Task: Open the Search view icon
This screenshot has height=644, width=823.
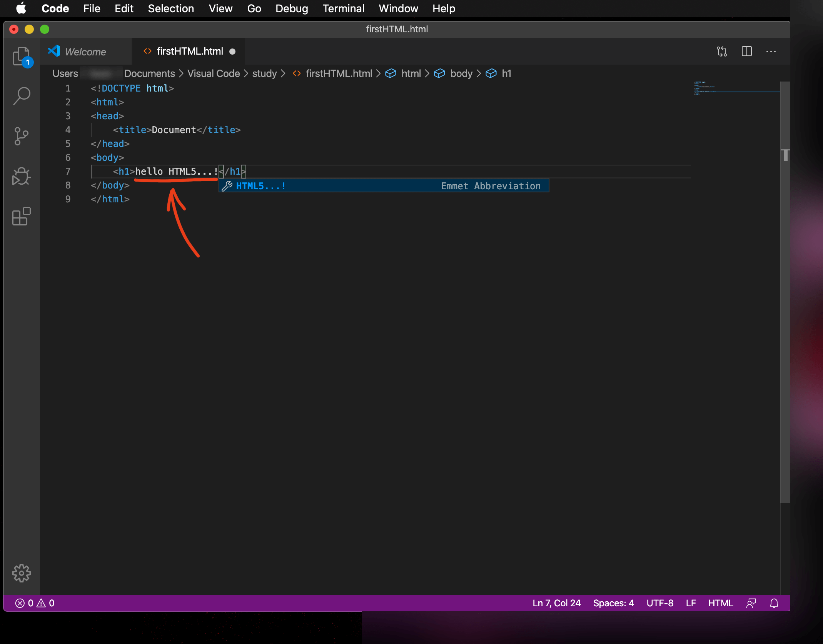Action: (x=21, y=96)
